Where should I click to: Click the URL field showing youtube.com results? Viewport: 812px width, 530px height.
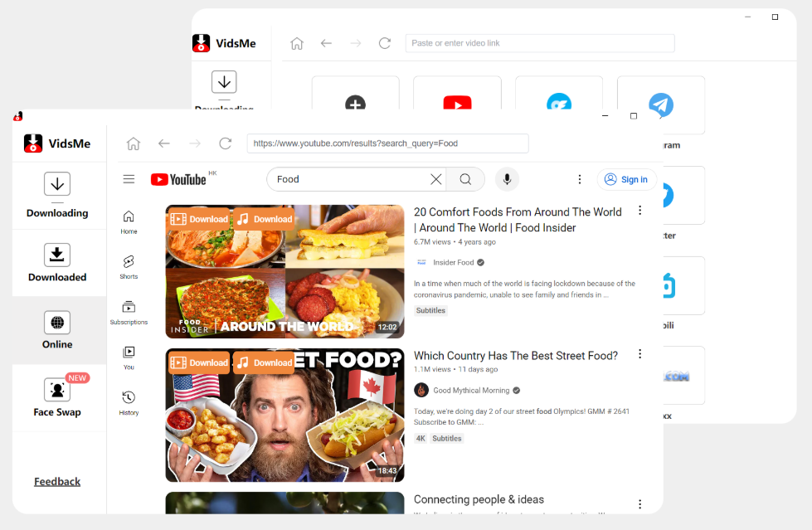click(x=388, y=143)
